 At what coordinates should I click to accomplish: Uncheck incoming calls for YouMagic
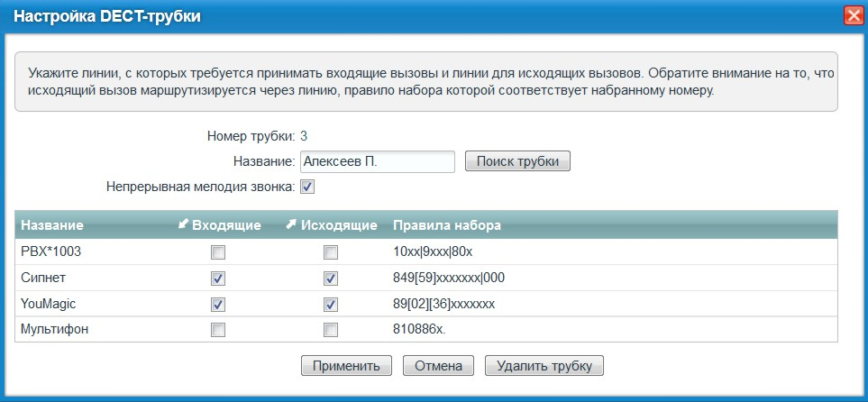click(217, 305)
